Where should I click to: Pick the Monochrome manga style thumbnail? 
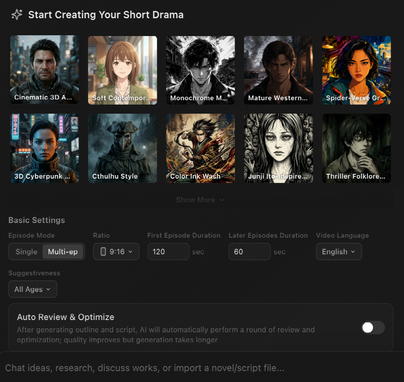click(201, 70)
